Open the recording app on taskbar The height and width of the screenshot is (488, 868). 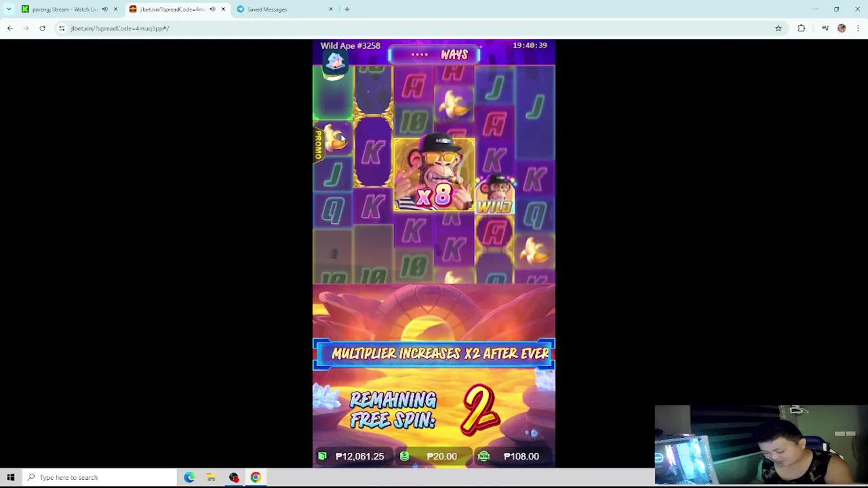[233, 477]
